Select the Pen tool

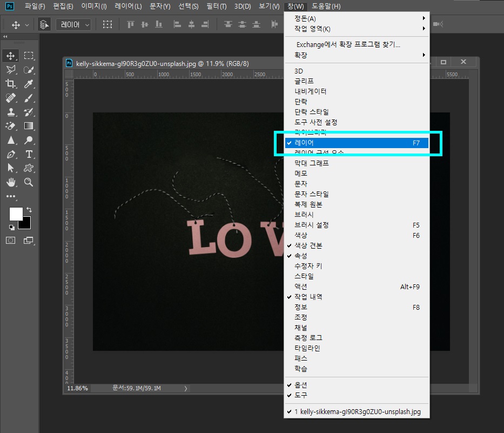click(12, 154)
